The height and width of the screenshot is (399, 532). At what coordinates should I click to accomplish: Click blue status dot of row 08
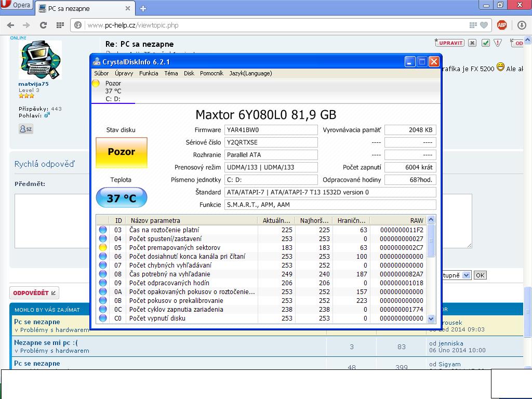pos(103,274)
